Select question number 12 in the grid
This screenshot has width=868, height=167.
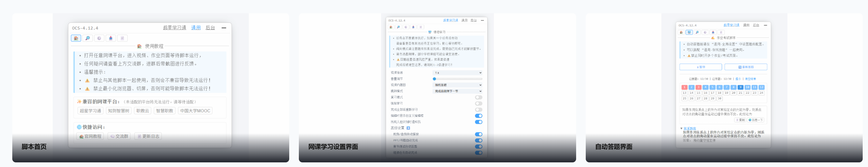tap(761, 87)
